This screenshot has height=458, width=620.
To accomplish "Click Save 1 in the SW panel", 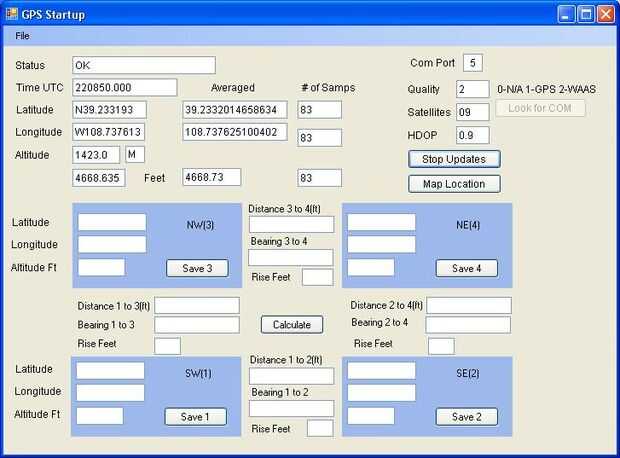I will pyautogui.click(x=195, y=417).
